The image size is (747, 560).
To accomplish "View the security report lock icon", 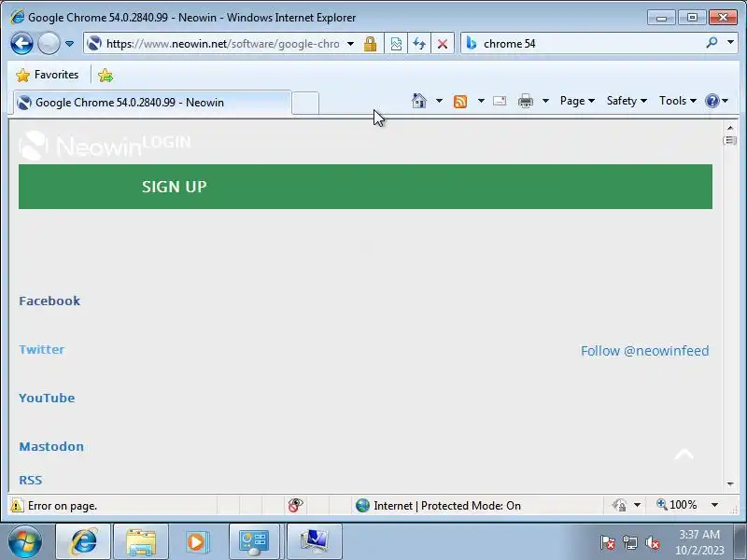I will tap(370, 44).
